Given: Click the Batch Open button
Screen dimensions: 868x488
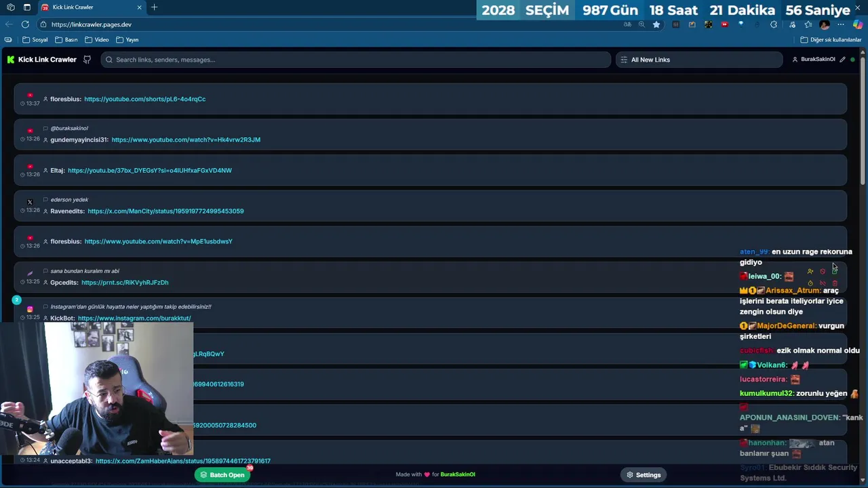Looking at the screenshot, I should [222, 475].
